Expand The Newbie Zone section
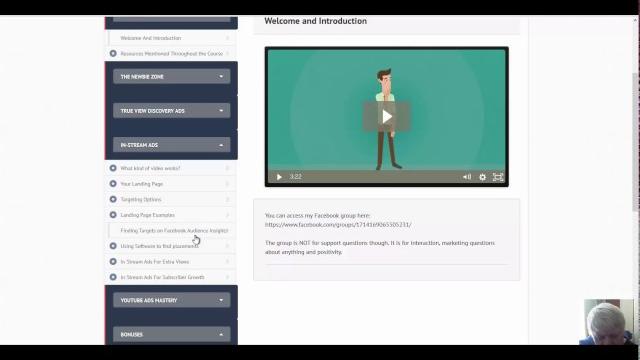 171,77
